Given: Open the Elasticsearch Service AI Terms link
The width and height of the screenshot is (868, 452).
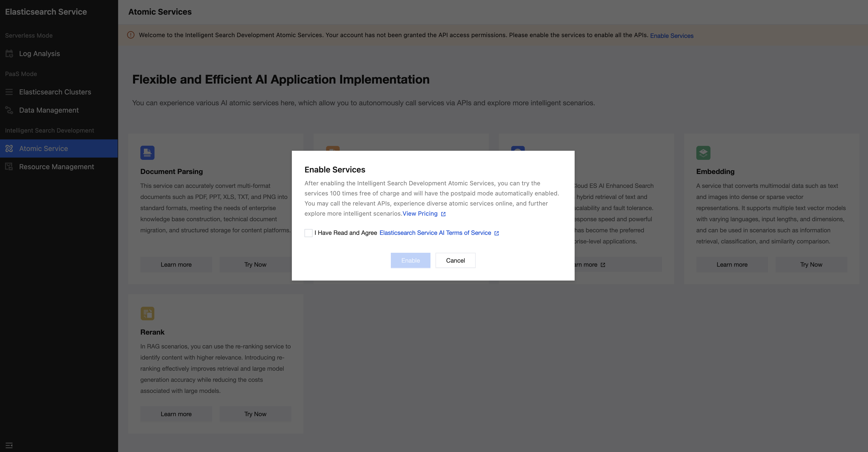Looking at the screenshot, I should (435, 233).
